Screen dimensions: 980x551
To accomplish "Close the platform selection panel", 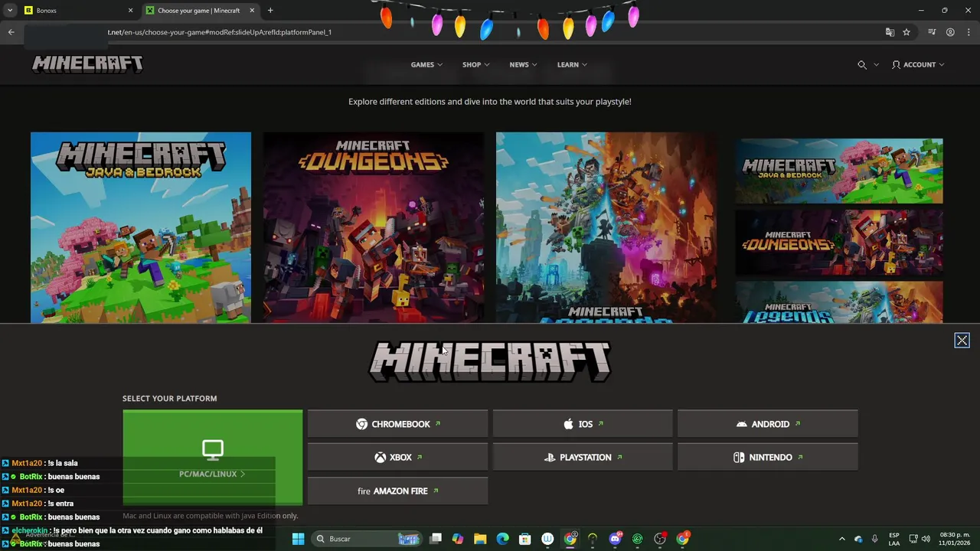I will coord(962,341).
